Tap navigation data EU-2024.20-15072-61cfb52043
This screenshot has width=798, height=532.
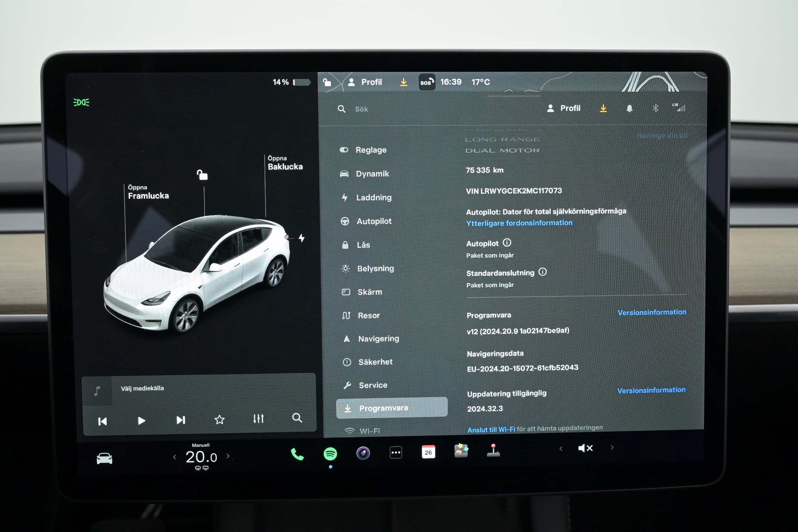tap(523, 368)
